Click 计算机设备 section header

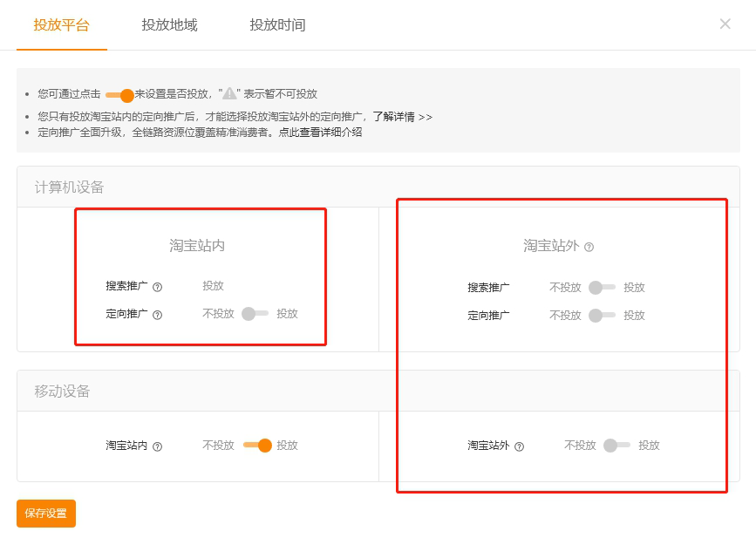70,187
